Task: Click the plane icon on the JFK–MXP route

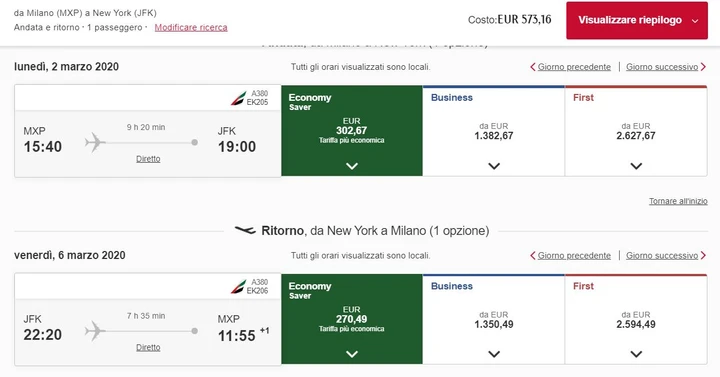Action: pos(95,331)
